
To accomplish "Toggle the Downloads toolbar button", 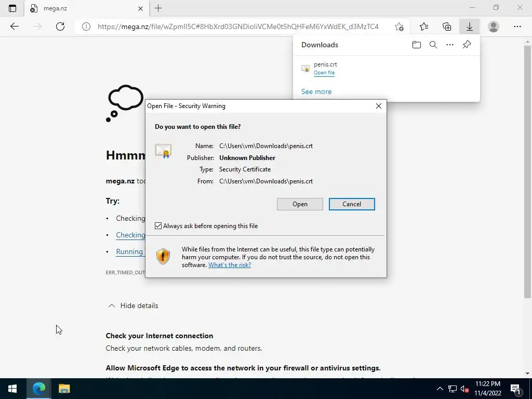I will (x=470, y=26).
